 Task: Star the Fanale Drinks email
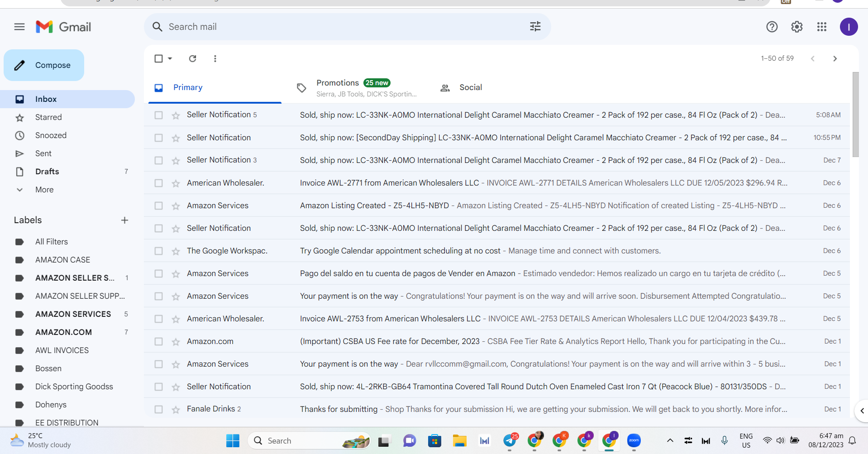pyautogui.click(x=176, y=410)
